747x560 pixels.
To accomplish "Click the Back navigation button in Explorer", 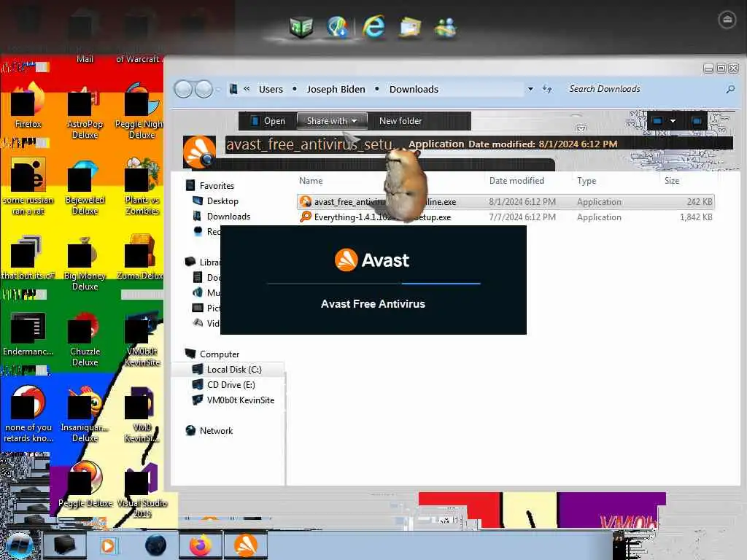I will click(183, 89).
